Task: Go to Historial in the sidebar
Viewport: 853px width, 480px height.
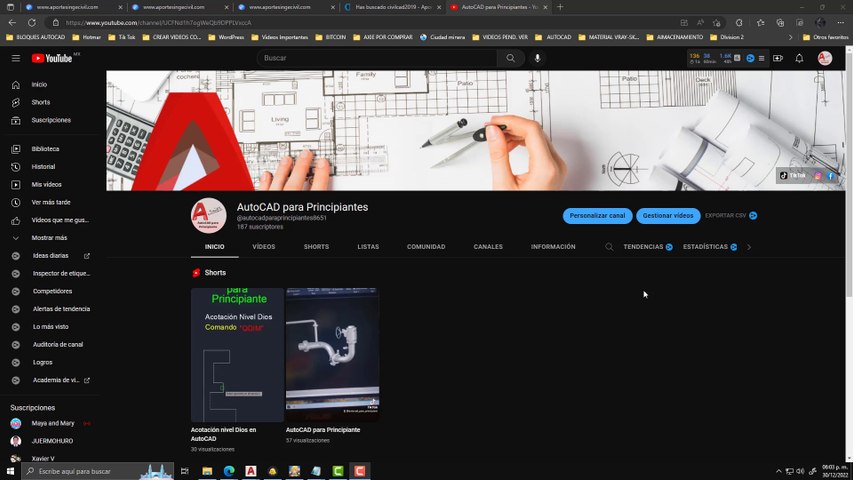Action: coord(43,167)
